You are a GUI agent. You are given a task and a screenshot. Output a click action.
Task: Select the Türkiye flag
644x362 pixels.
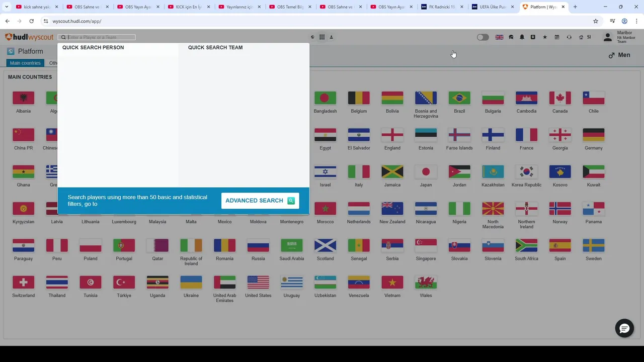(x=124, y=283)
